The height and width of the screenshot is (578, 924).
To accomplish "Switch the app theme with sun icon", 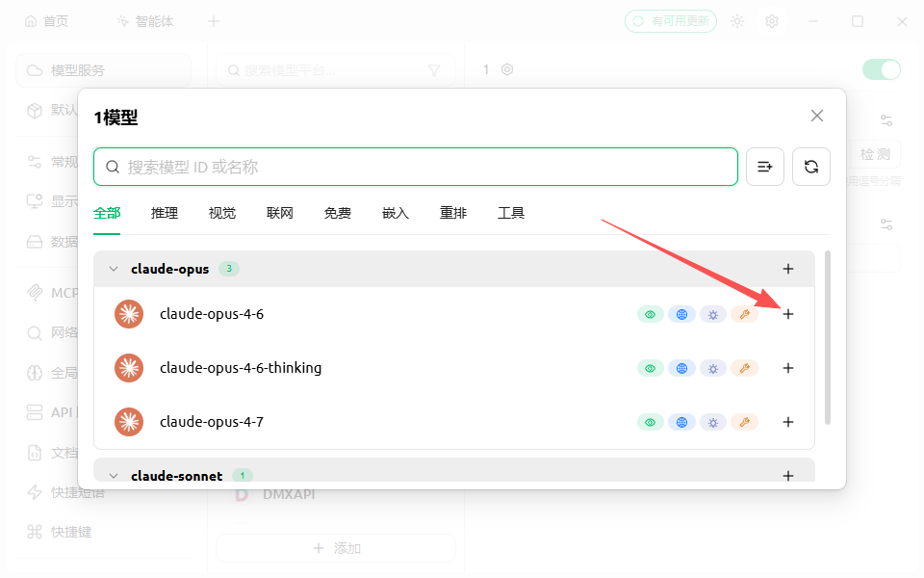I will (x=737, y=21).
